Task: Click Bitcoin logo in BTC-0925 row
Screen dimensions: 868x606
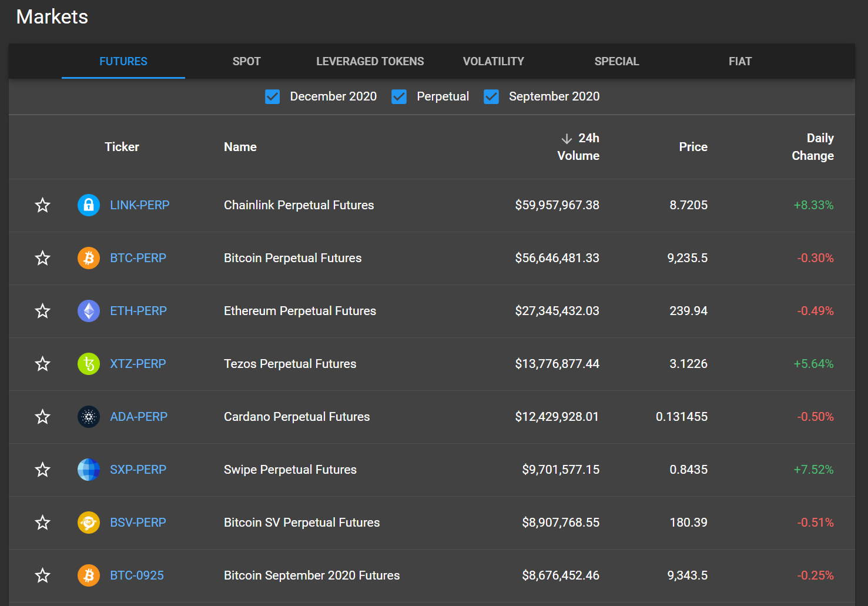Action: coord(89,575)
